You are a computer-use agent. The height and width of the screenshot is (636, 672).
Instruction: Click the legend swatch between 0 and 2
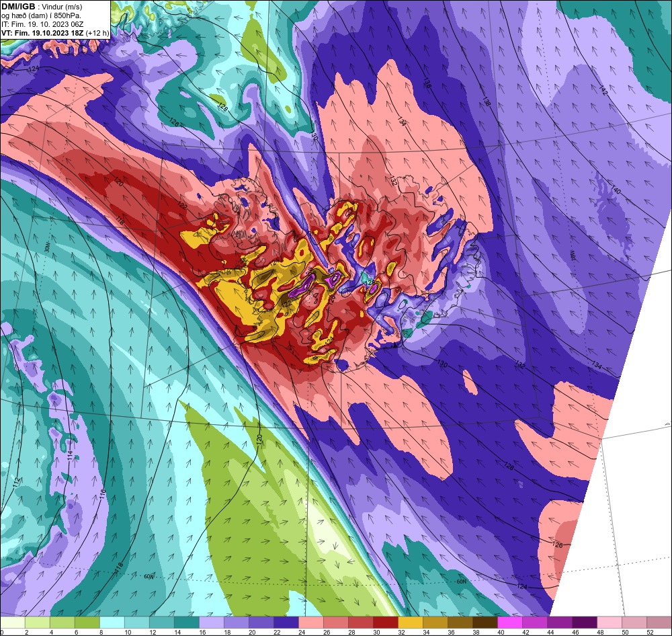[x=13, y=623]
